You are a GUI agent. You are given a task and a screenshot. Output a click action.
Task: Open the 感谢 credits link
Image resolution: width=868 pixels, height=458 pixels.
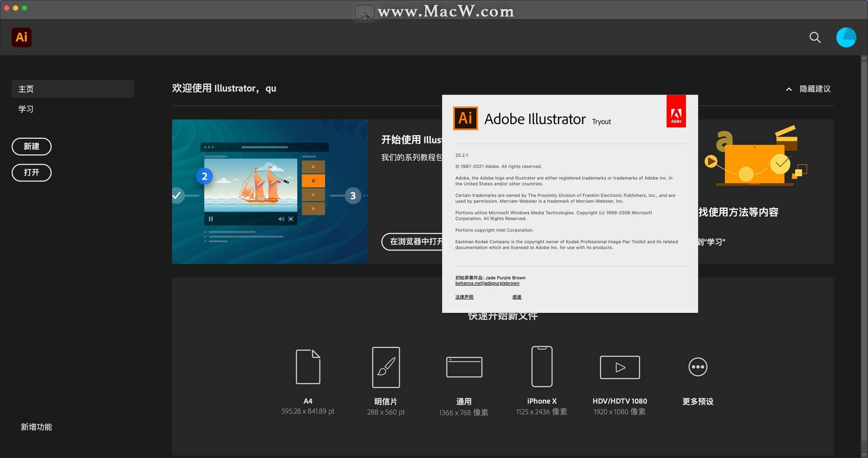[517, 297]
